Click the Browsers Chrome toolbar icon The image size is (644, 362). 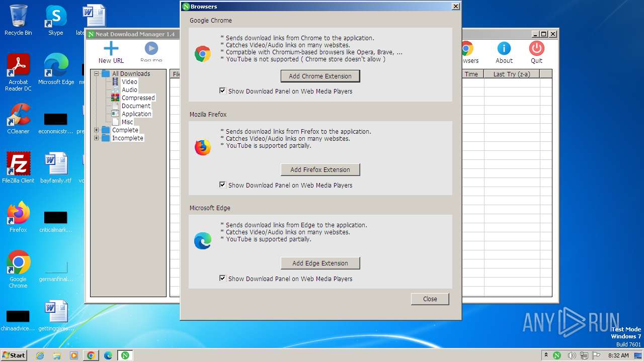pyautogui.click(x=467, y=48)
